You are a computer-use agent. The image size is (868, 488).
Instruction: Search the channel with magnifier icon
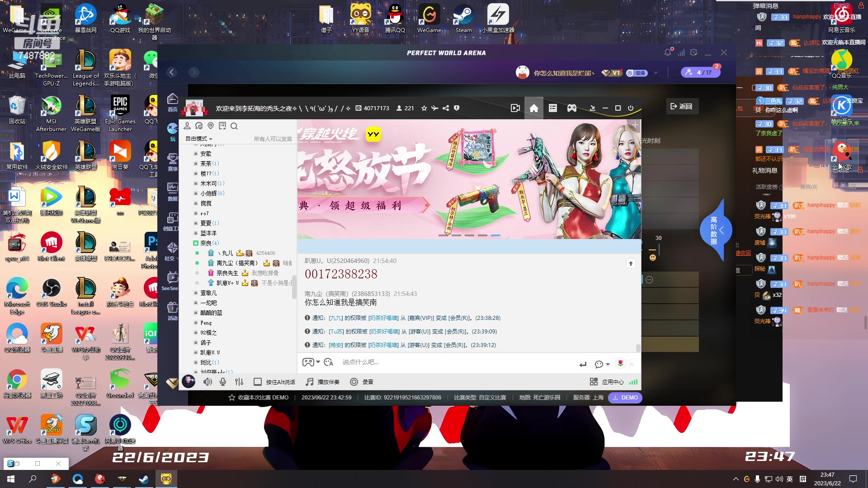point(234,126)
